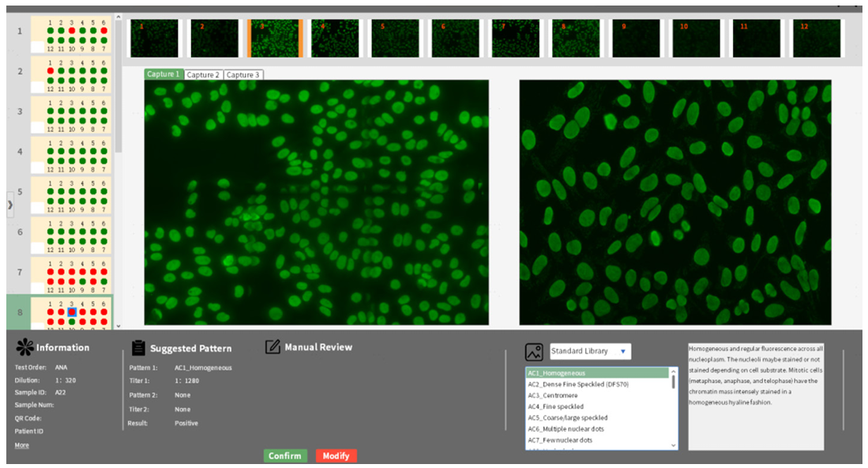Click the Titer 1 value 1: 1280
The height and width of the screenshot is (468, 868).
click(186, 381)
